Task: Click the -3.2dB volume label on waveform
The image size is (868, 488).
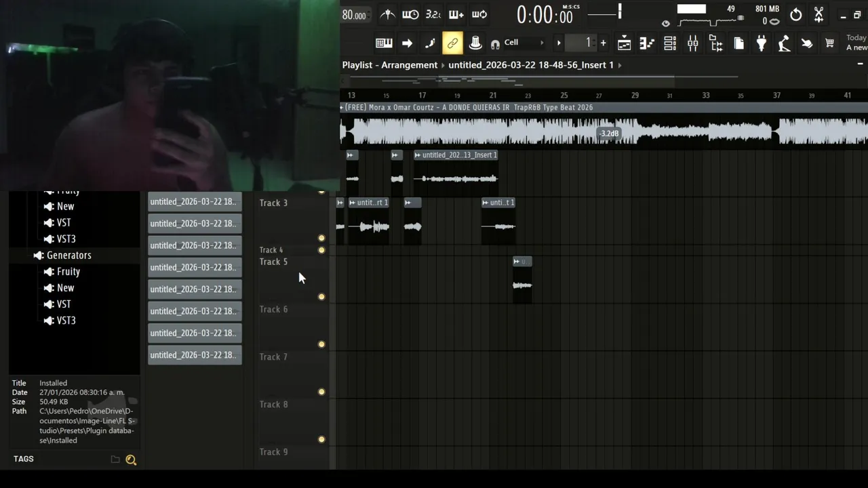Action: tap(608, 134)
